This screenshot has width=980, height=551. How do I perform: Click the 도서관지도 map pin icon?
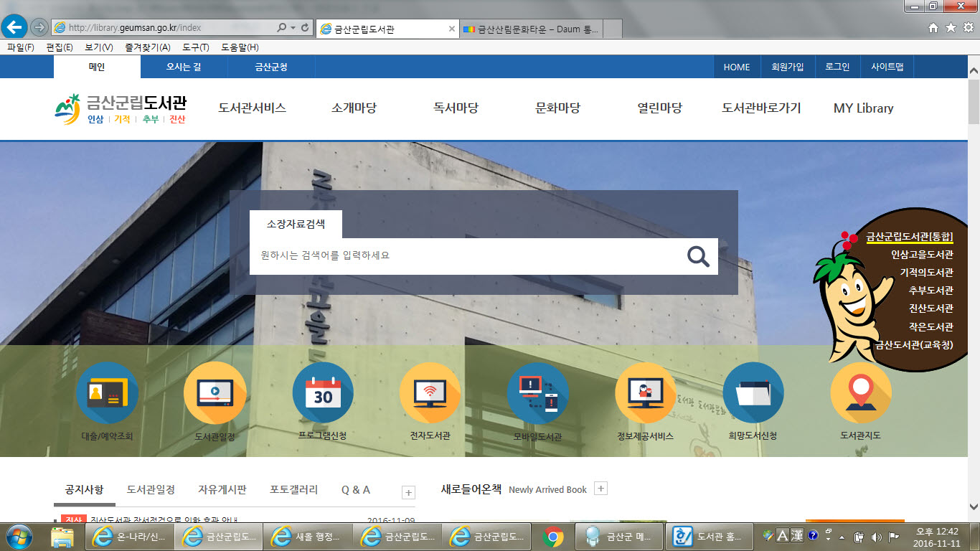860,393
